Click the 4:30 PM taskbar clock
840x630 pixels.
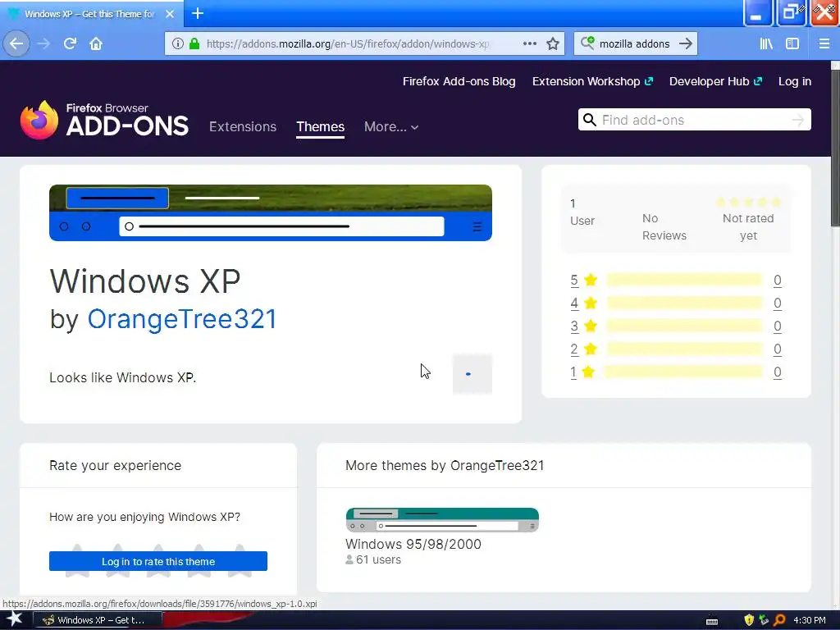click(810, 620)
